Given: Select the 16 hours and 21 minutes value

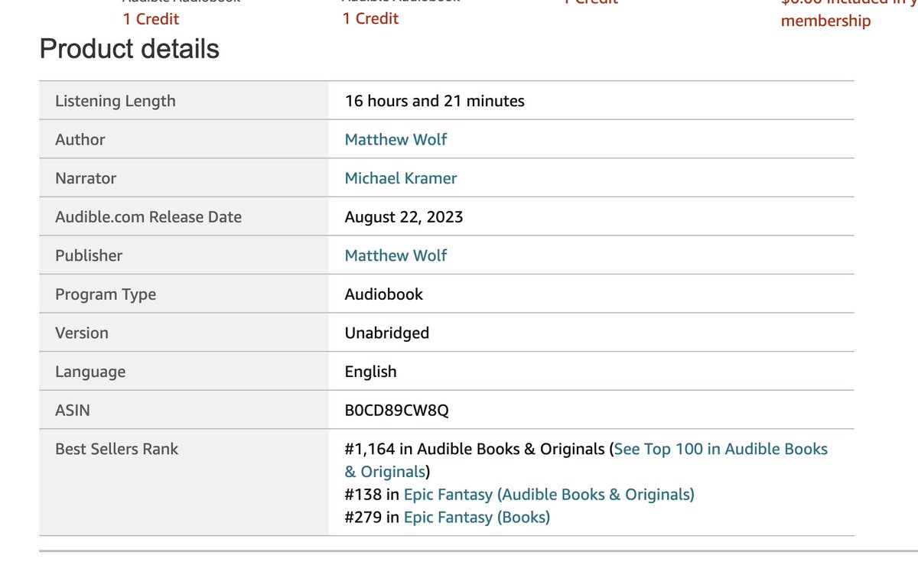Looking at the screenshot, I should point(435,101).
